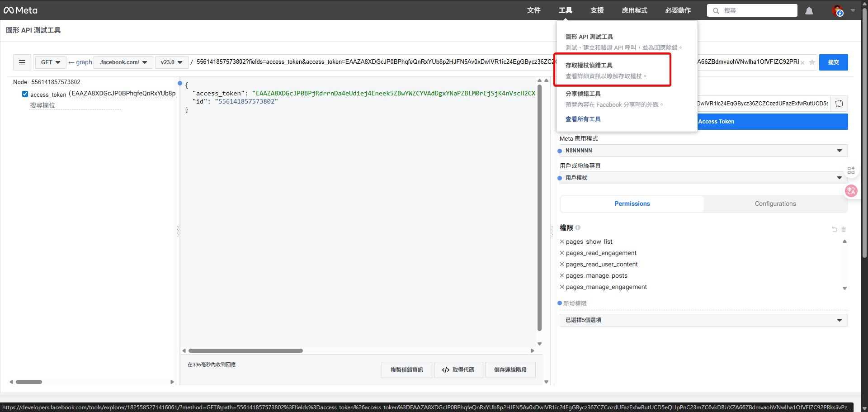
Task: Remove pages_show_list permission via its X icon
Action: pos(562,242)
